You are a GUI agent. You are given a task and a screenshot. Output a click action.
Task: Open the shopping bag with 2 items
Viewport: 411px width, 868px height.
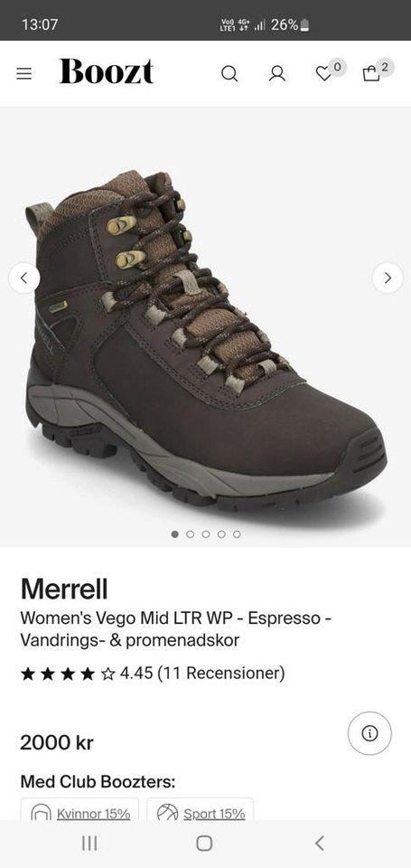(371, 73)
